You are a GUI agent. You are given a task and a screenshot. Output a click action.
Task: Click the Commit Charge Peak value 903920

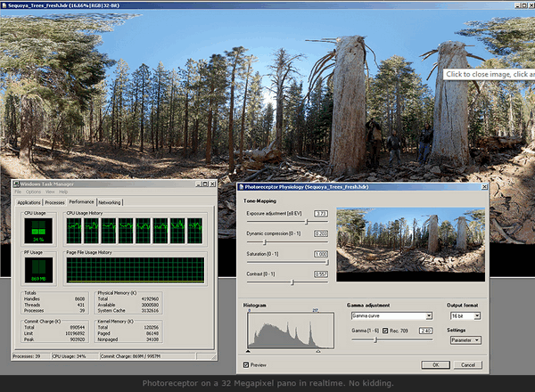[77, 339]
